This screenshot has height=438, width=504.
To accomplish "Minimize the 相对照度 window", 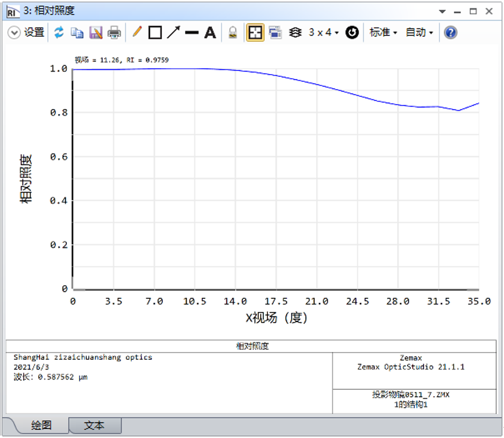I will pos(457,12).
